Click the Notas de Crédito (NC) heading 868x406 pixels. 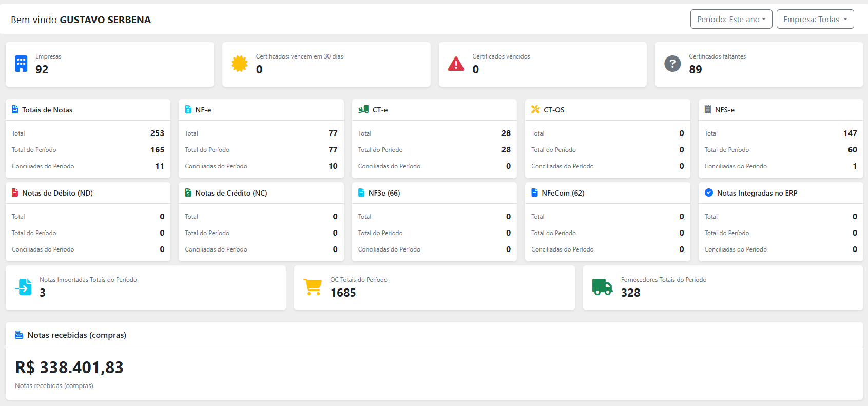[x=231, y=193]
